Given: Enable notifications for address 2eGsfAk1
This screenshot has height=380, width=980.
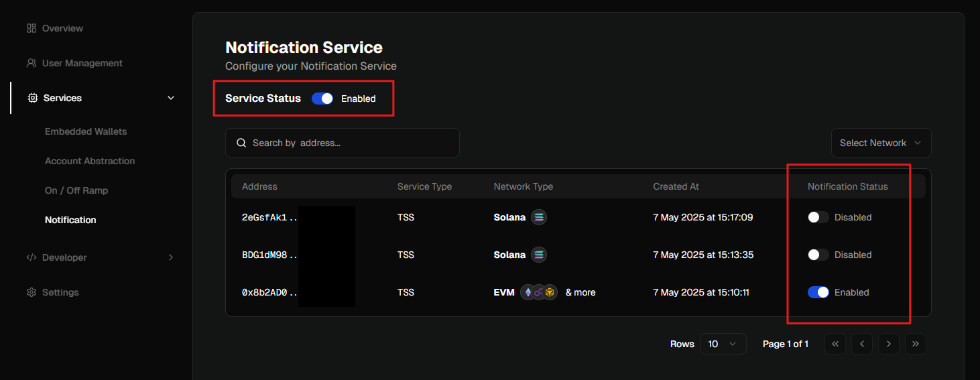Looking at the screenshot, I should [x=818, y=217].
